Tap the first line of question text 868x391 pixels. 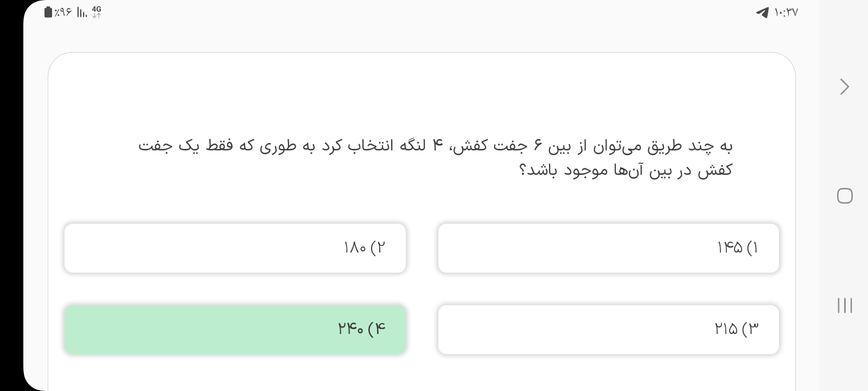click(435, 146)
